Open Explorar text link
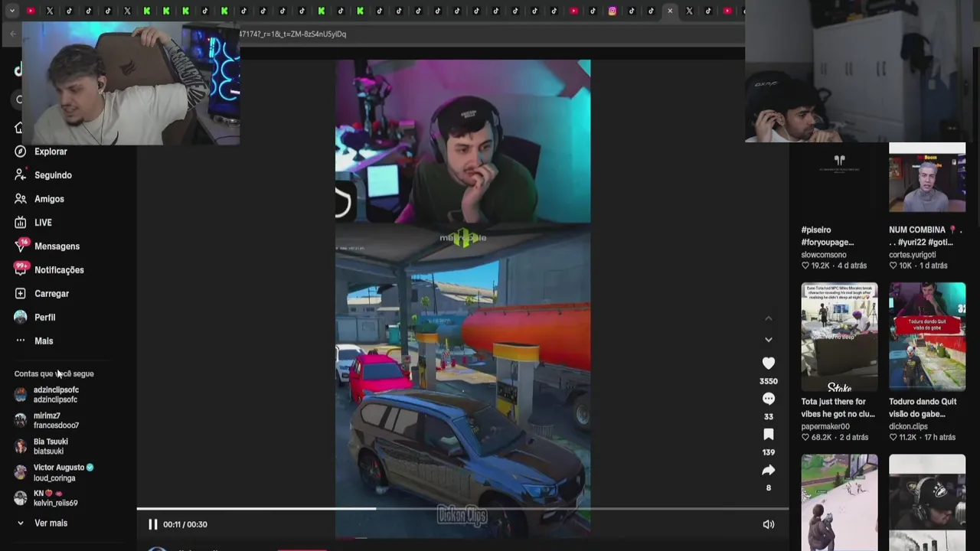980x551 pixels. click(51, 152)
